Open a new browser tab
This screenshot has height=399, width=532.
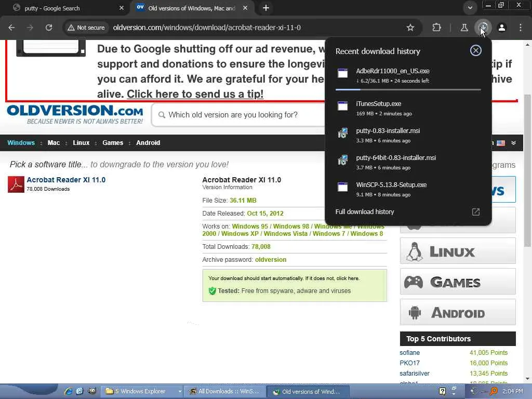(x=266, y=8)
